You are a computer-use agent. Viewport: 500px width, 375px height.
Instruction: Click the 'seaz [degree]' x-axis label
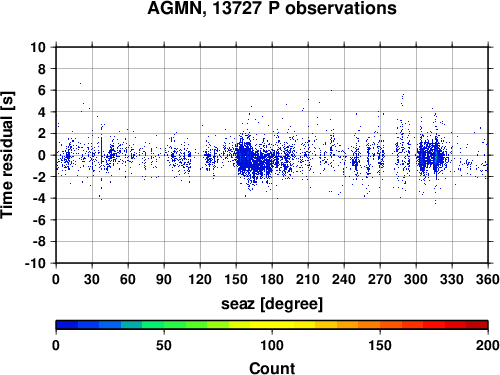tap(272, 304)
